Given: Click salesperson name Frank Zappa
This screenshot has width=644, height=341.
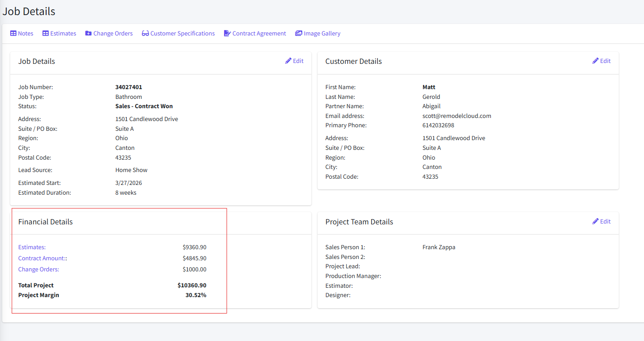Looking at the screenshot, I should pyautogui.click(x=438, y=247).
